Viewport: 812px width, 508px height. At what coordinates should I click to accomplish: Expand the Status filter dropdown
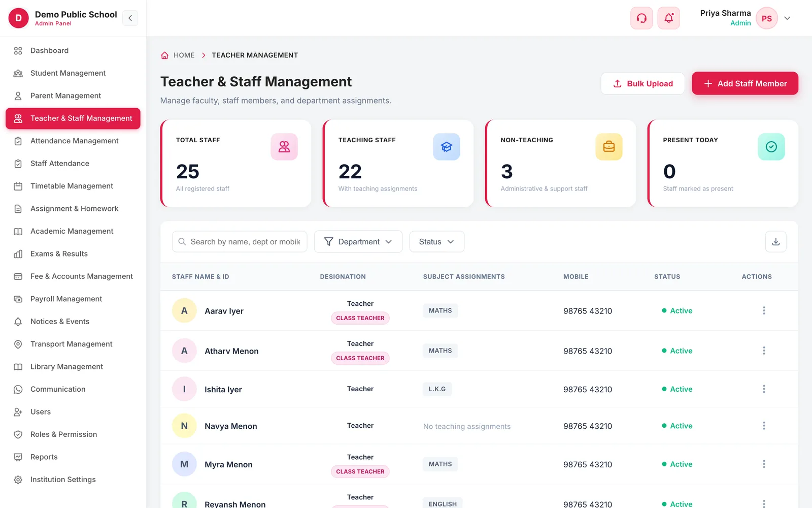tap(436, 242)
